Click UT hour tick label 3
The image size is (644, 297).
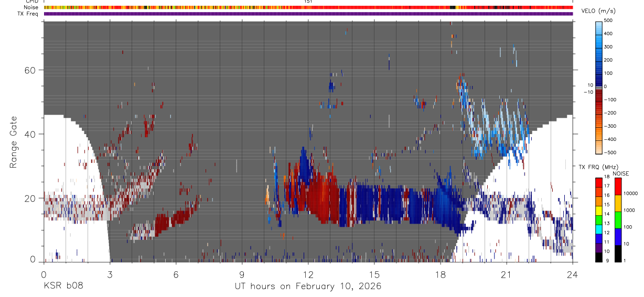click(110, 274)
